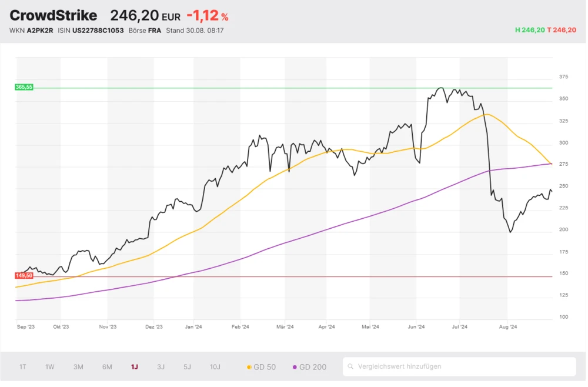The height and width of the screenshot is (387, 588).
Task: Click the red 149,50 low marker
Action: click(x=24, y=275)
